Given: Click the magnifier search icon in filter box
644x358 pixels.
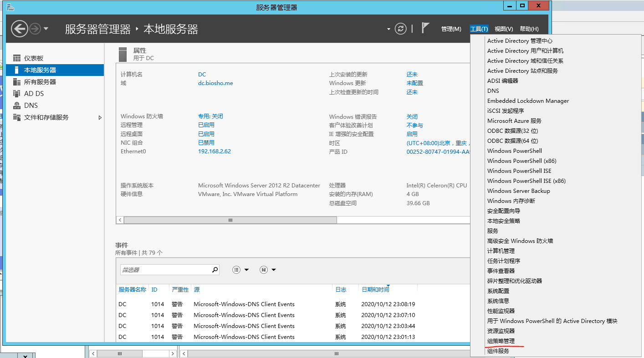Looking at the screenshot, I should coord(215,270).
